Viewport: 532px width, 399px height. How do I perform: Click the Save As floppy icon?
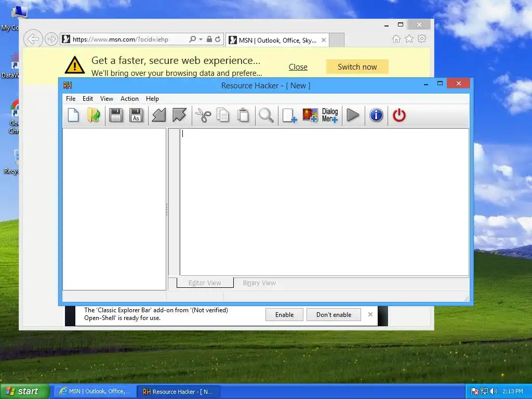coord(137,115)
